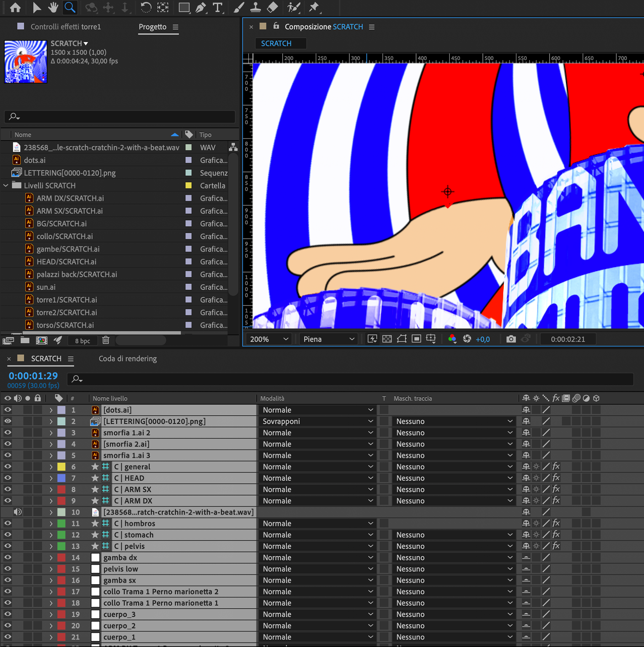Screen dimensions: 644x647
Task: Switch to the Progetto tab
Action: point(153,27)
